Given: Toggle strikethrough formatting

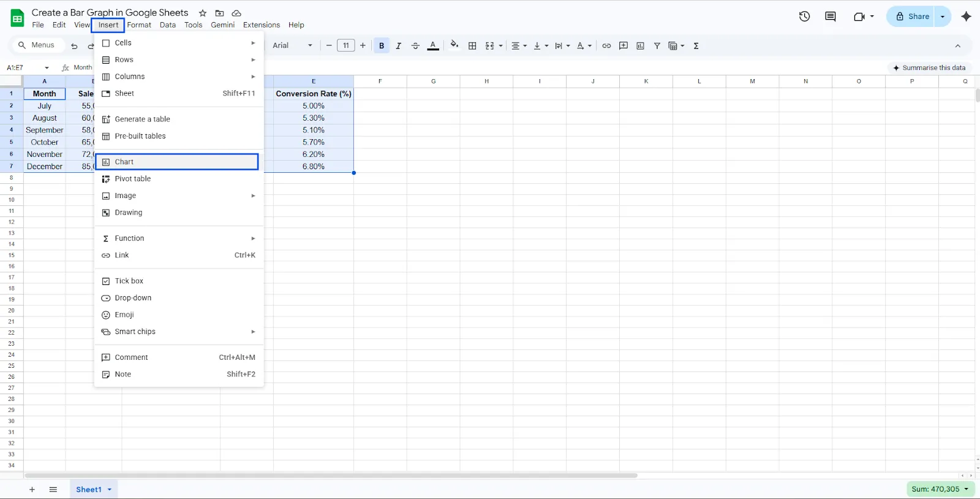Looking at the screenshot, I should pos(415,46).
